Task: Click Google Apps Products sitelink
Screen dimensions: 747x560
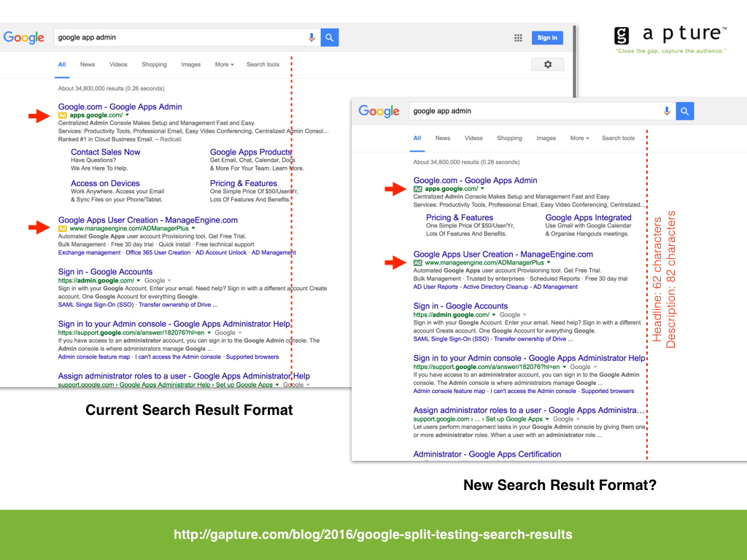Action: coord(251,152)
